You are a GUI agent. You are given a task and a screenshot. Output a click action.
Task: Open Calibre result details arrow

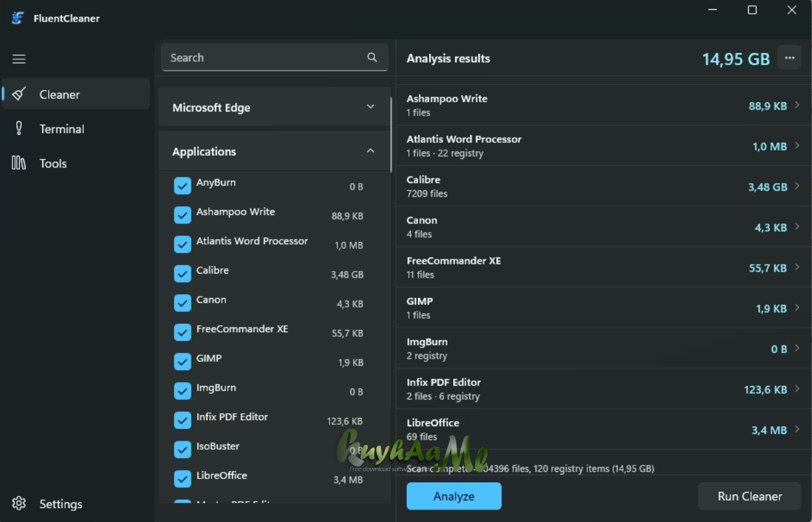click(797, 186)
